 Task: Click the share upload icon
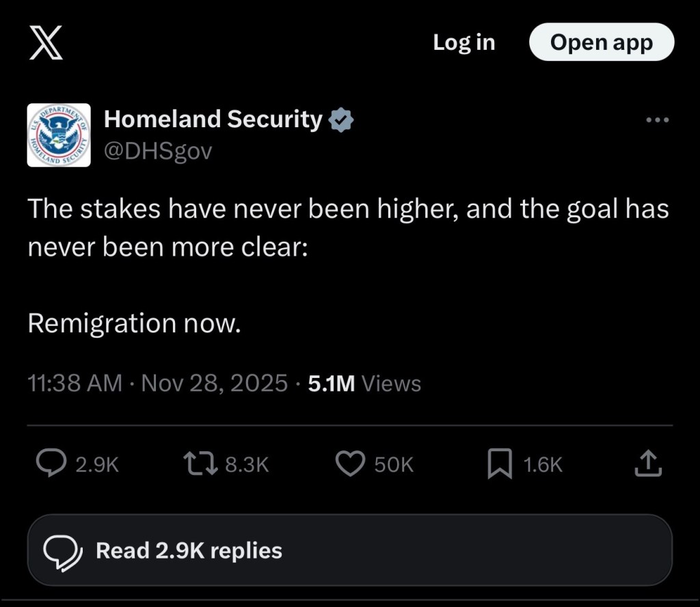click(x=647, y=463)
